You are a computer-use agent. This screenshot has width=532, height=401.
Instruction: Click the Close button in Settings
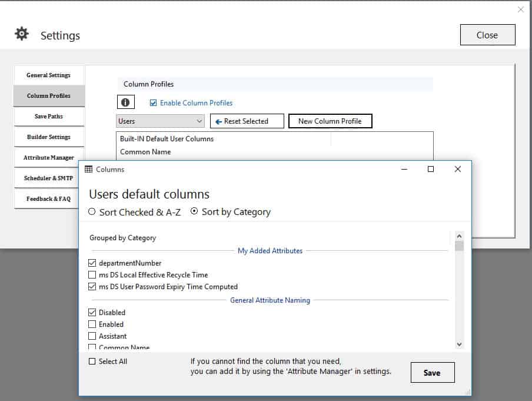point(487,35)
